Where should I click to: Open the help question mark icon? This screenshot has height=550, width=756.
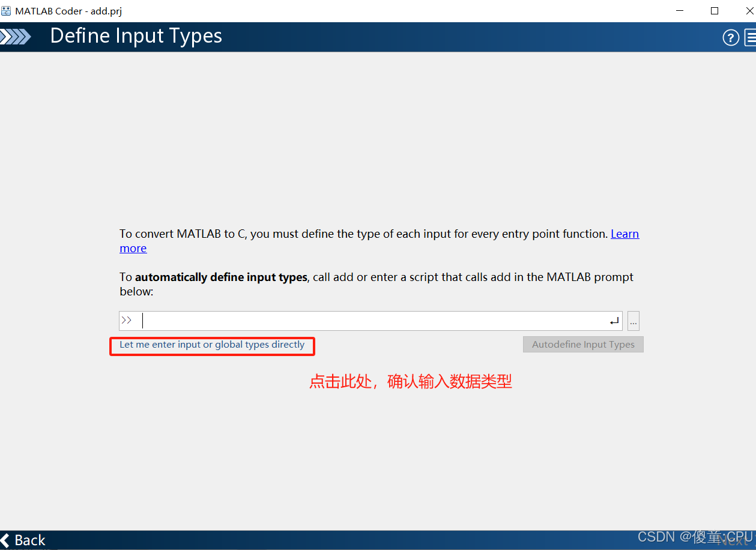click(730, 38)
